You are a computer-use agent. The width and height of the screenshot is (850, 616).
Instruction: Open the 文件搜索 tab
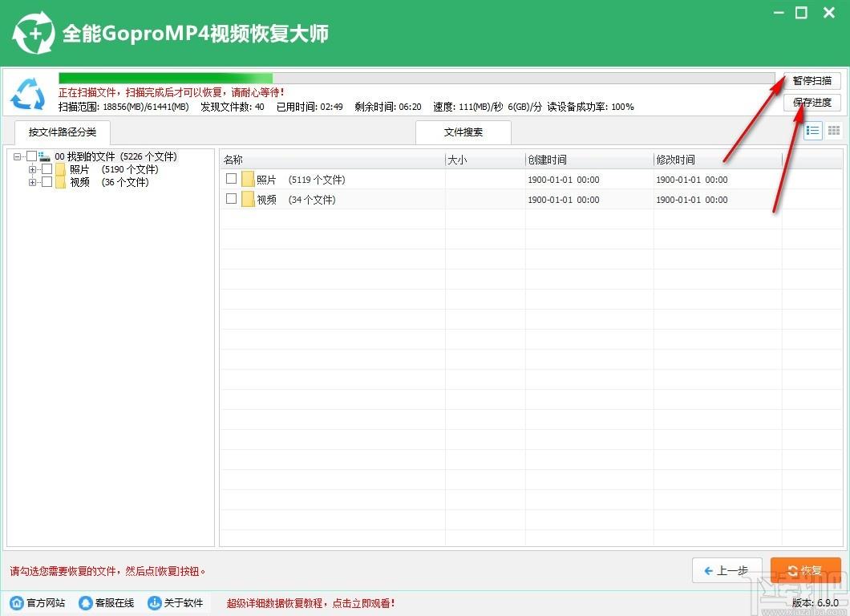(463, 132)
